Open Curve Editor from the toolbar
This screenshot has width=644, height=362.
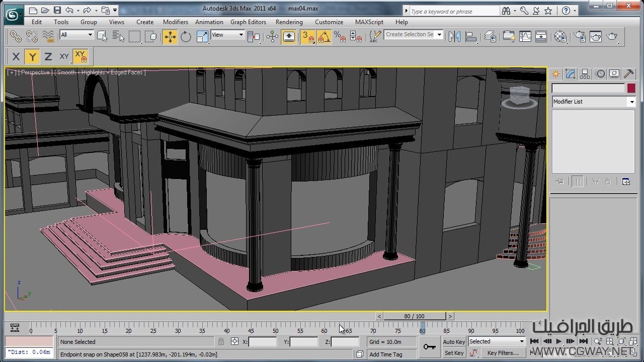[525, 37]
